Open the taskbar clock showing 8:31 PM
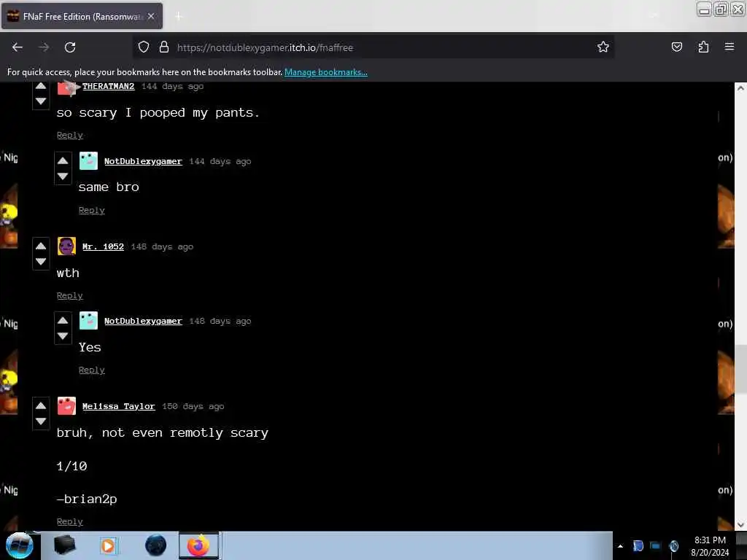This screenshot has width=747, height=560. [710, 546]
